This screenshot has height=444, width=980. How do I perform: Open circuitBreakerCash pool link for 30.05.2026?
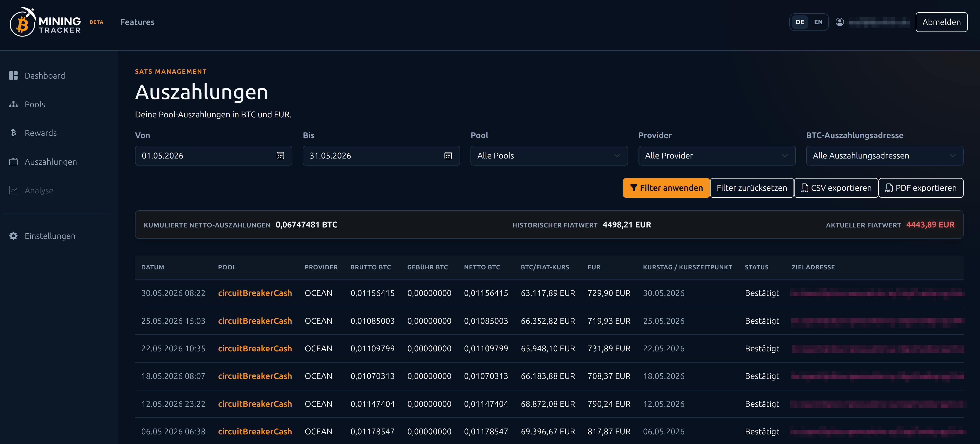click(255, 293)
